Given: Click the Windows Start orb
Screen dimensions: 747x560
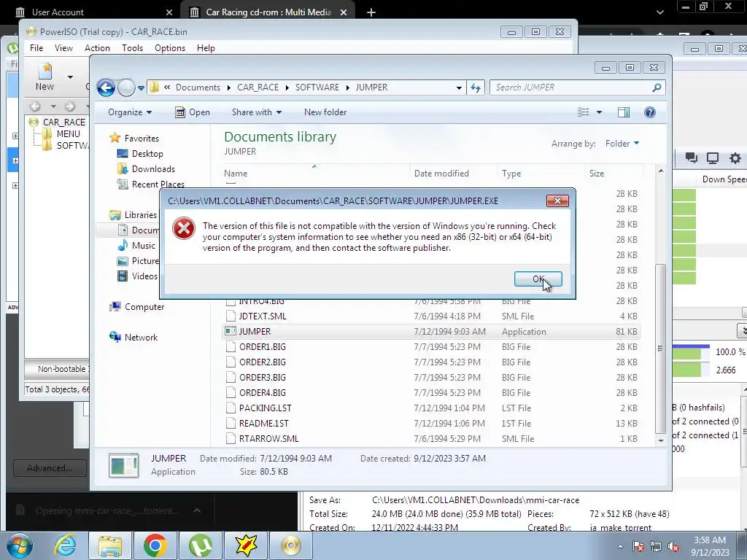Looking at the screenshot, I should pyautogui.click(x=18, y=545).
